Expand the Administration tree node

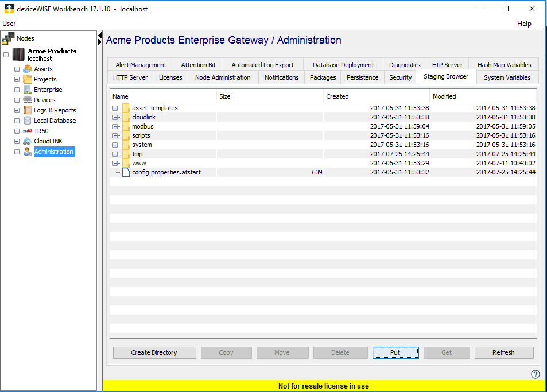[x=17, y=152]
